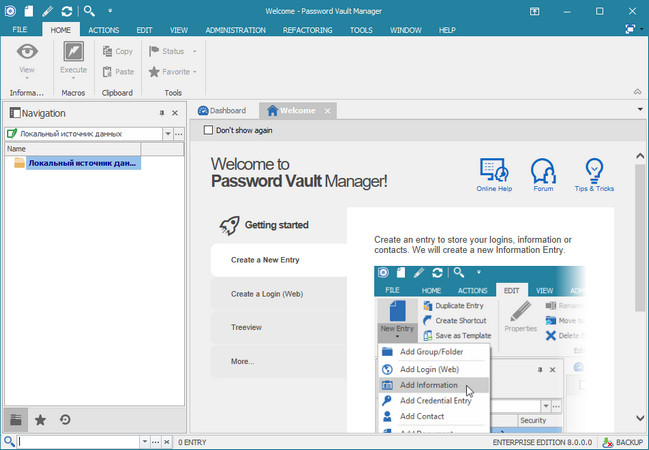Open recent history icon in navigation footer
Viewport: 649px width, 450px height.
pyautogui.click(x=65, y=420)
